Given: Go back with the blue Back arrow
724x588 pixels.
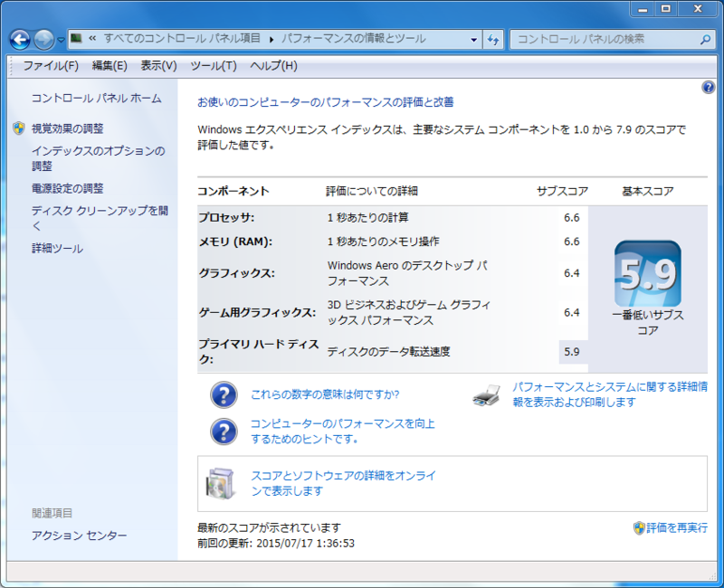Looking at the screenshot, I should tap(20, 40).
